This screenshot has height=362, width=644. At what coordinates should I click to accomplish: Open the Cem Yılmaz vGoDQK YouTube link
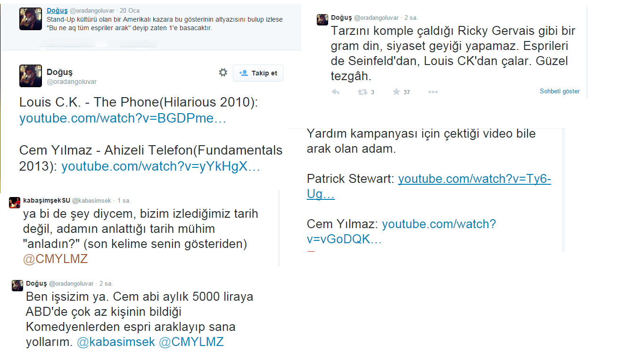401,231
